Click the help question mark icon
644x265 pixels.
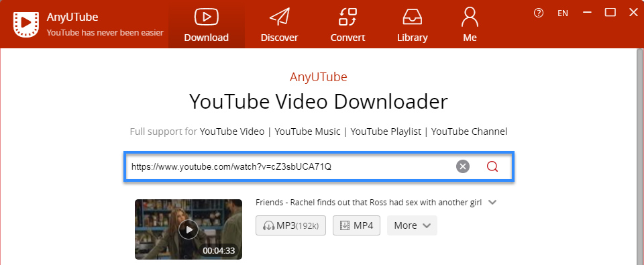(539, 13)
